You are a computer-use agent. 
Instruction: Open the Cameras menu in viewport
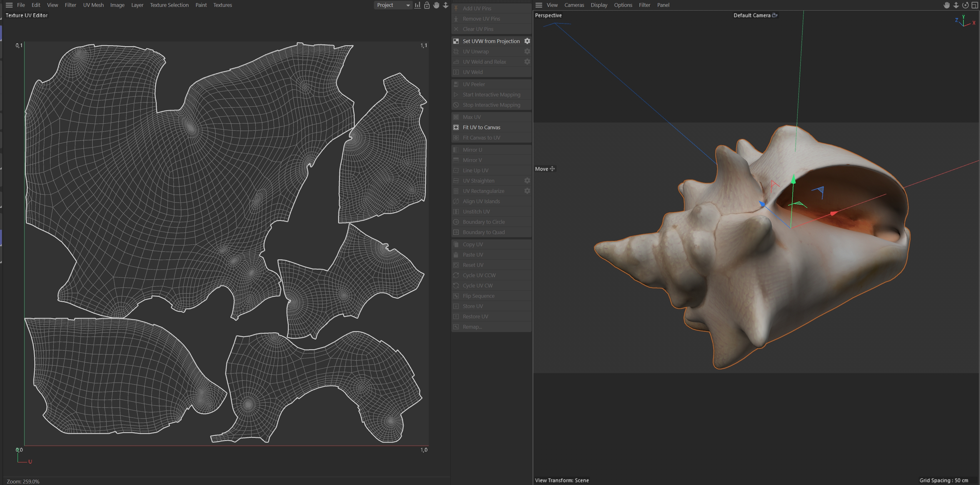(x=574, y=5)
